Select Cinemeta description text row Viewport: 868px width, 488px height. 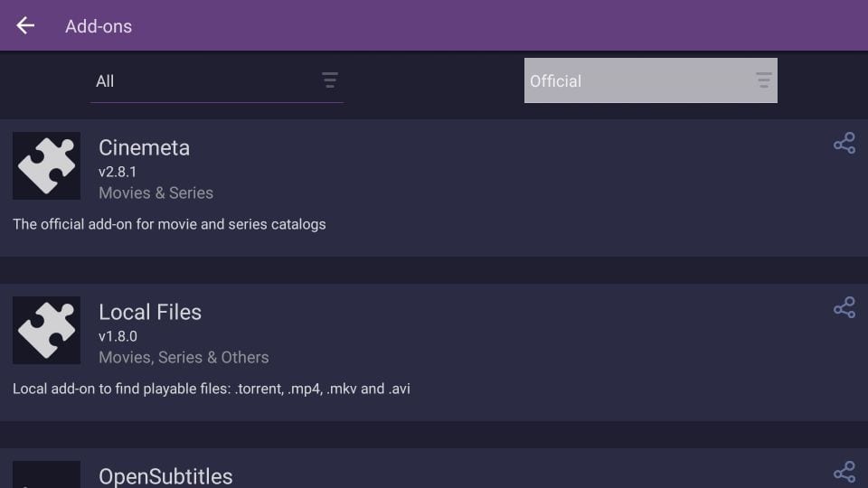169,224
